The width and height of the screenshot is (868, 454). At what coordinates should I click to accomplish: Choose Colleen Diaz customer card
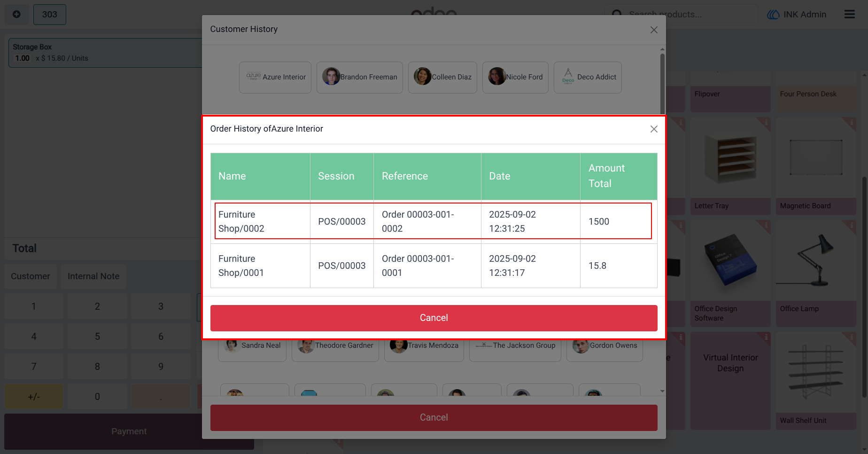pos(442,78)
